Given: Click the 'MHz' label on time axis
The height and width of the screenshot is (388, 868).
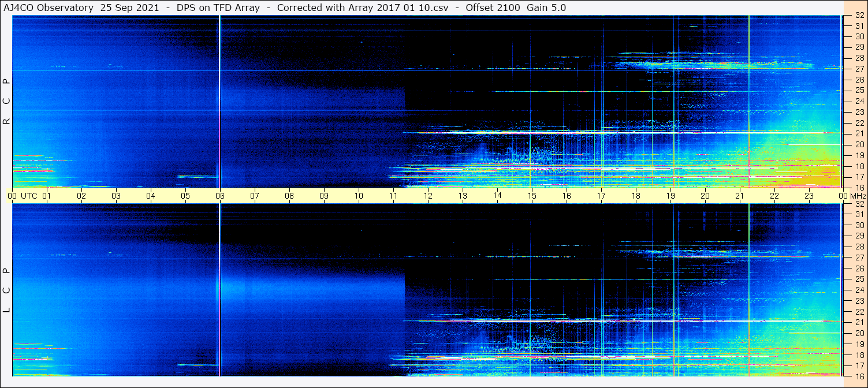Looking at the screenshot, I should click(858, 196).
